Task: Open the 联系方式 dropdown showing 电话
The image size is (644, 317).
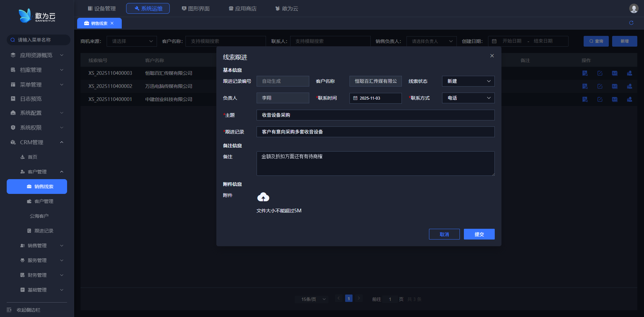Action: click(468, 98)
